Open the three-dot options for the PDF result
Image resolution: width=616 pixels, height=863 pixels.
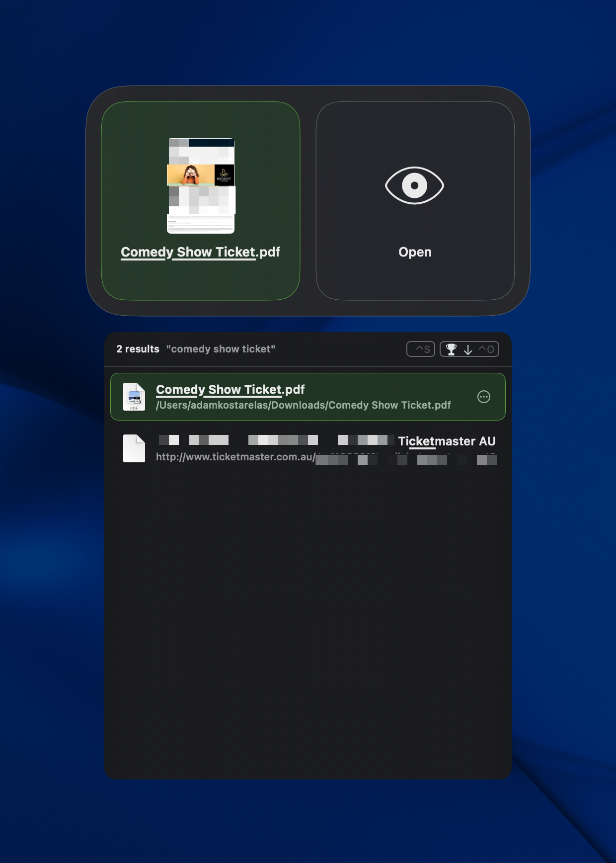tap(483, 397)
